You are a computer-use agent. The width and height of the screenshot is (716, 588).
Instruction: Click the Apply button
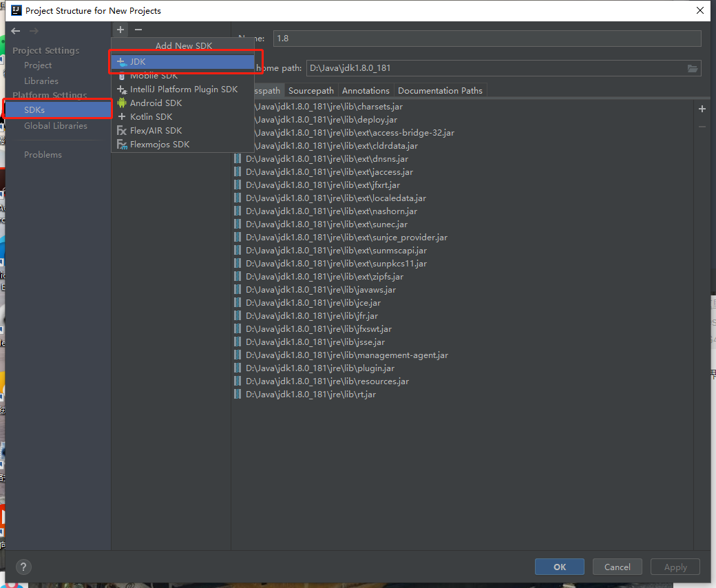[675, 567]
